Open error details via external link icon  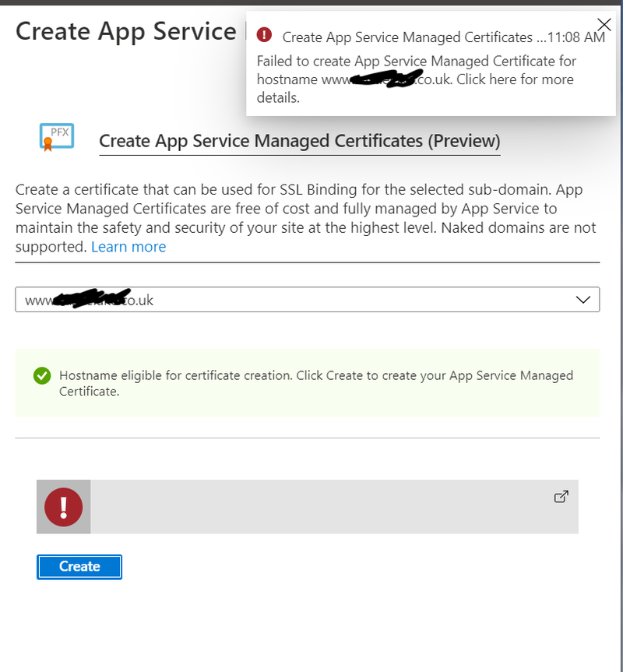(561, 497)
